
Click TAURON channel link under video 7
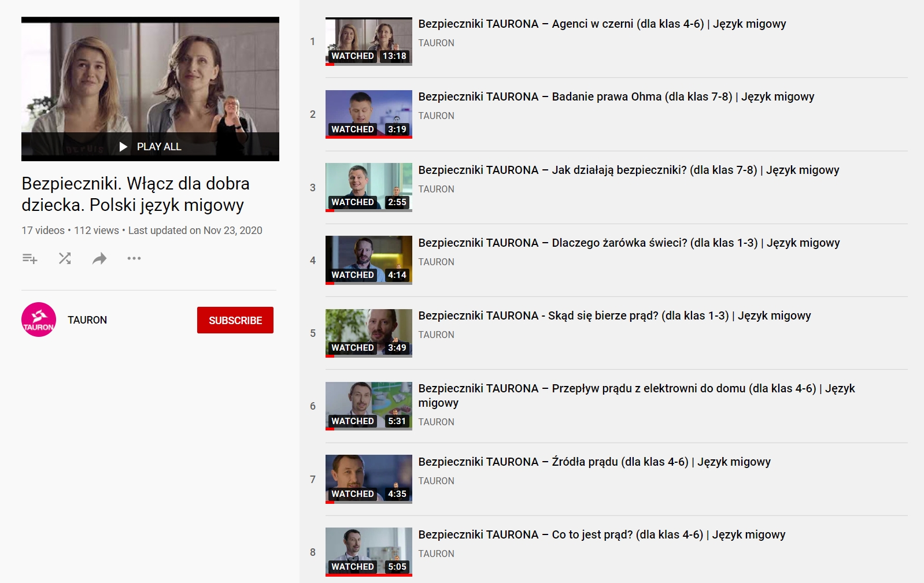(436, 481)
